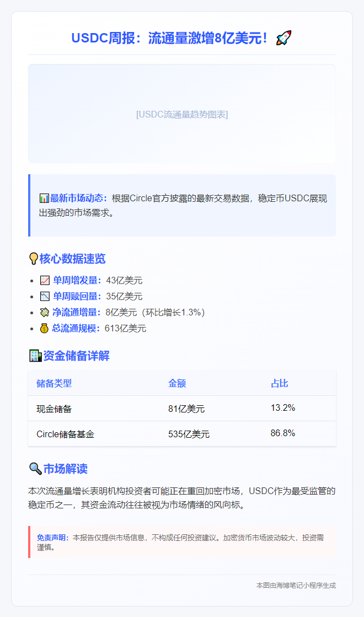Click the 单周赎回量 label
The height and width of the screenshot is (617, 364).
pos(77,296)
